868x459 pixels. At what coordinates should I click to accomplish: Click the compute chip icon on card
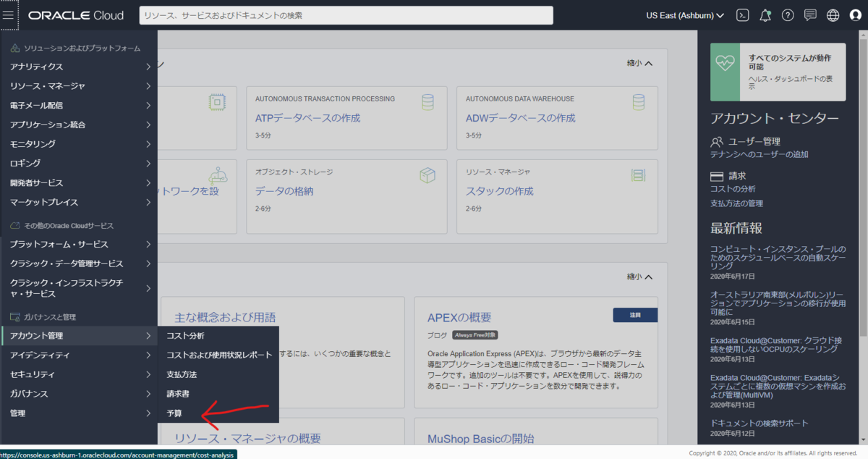coord(216,102)
